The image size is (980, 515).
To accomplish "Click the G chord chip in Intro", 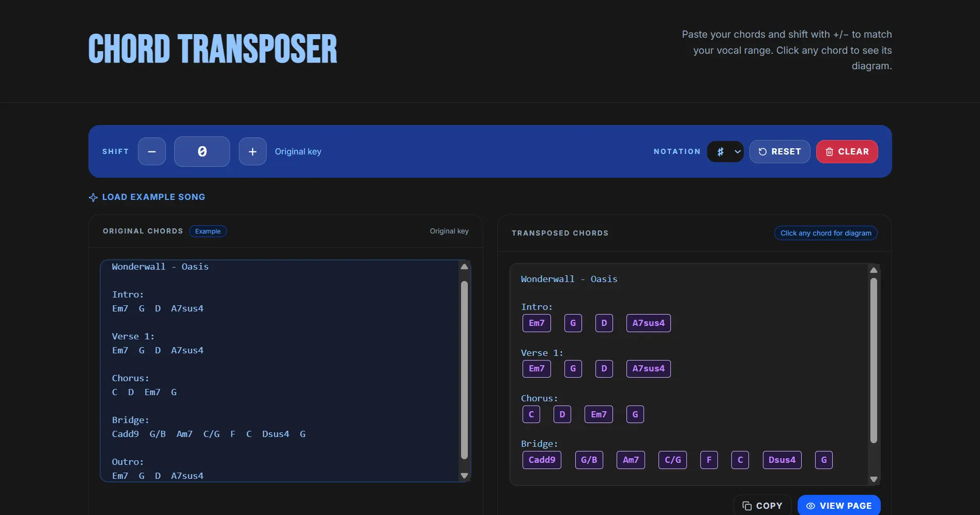I will (x=573, y=323).
